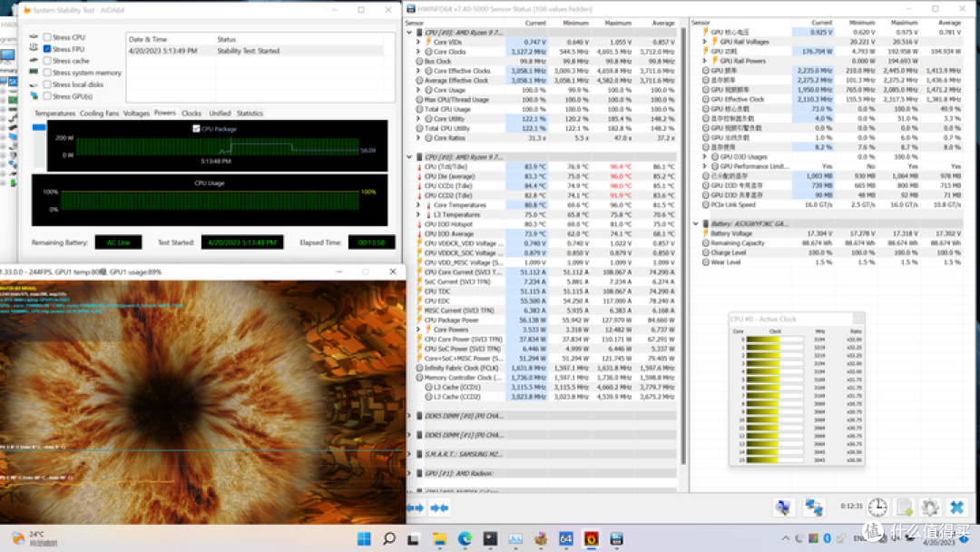
Task: Open HWiNFO remote network monitoring icon
Action: [813, 508]
